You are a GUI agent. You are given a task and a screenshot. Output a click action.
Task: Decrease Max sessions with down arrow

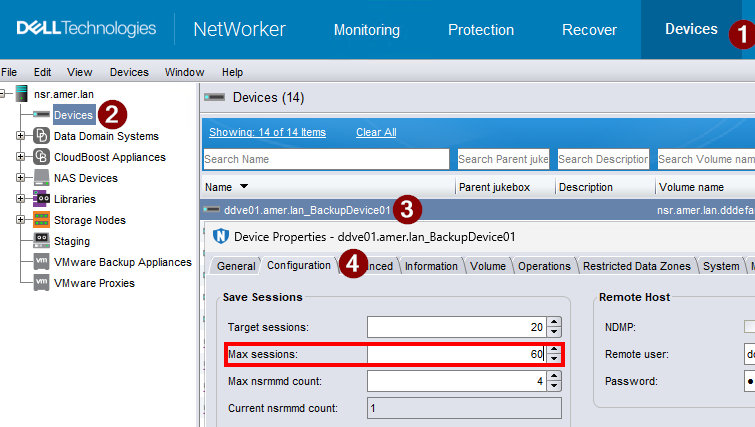(554, 359)
